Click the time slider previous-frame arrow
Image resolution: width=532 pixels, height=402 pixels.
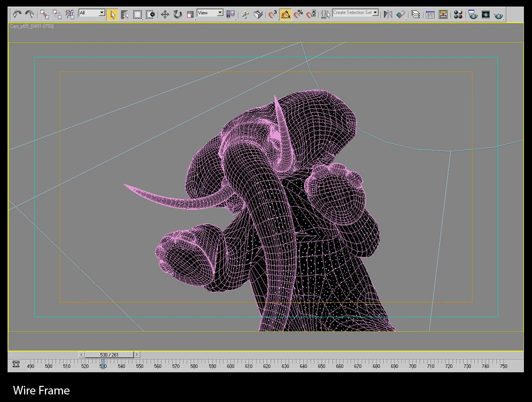pos(81,355)
